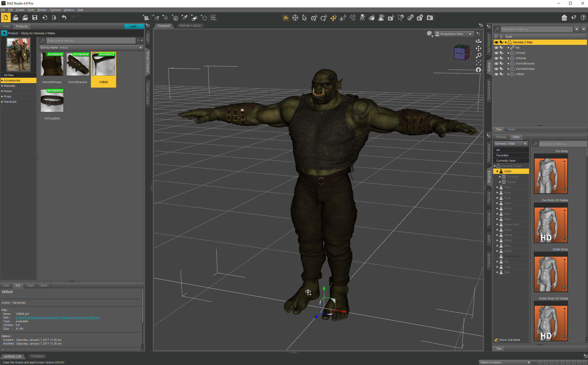Open Sort by Name A to Z dropdown

click(x=91, y=48)
